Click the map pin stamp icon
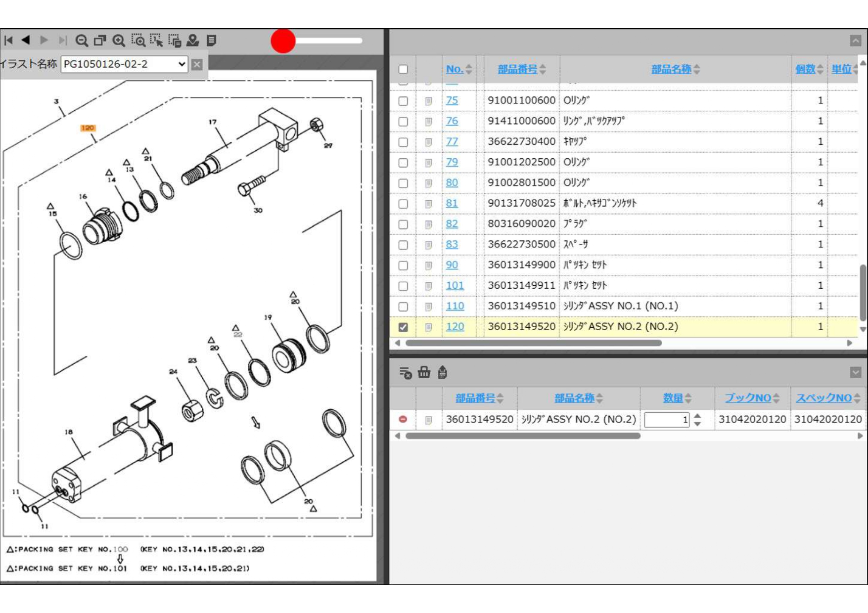The width and height of the screenshot is (868, 613). 193,41
